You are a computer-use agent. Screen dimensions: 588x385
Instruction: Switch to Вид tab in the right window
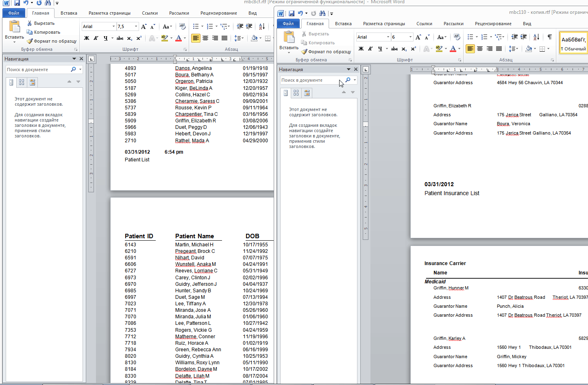[x=527, y=24]
